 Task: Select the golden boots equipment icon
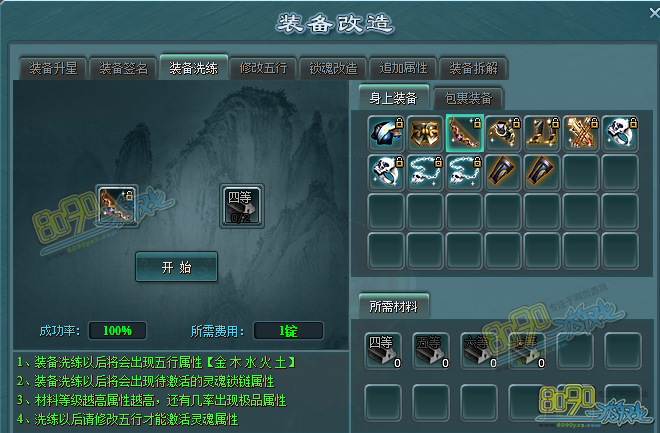click(543, 133)
